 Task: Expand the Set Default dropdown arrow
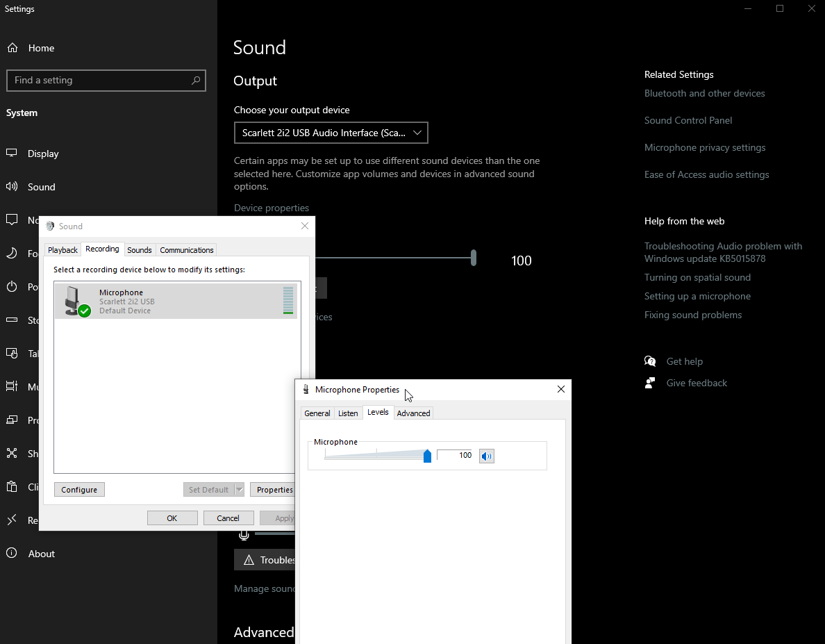[x=240, y=489]
